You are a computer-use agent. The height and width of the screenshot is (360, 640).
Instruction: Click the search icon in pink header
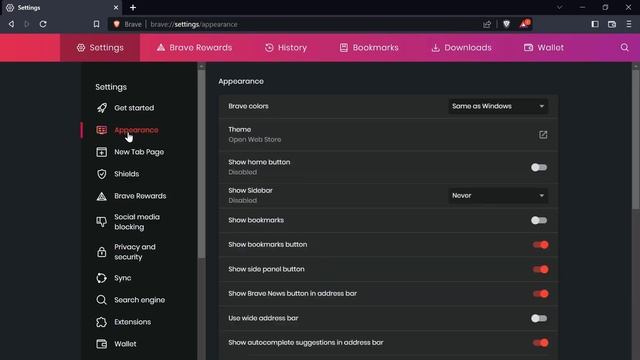pyautogui.click(x=624, y=47)
